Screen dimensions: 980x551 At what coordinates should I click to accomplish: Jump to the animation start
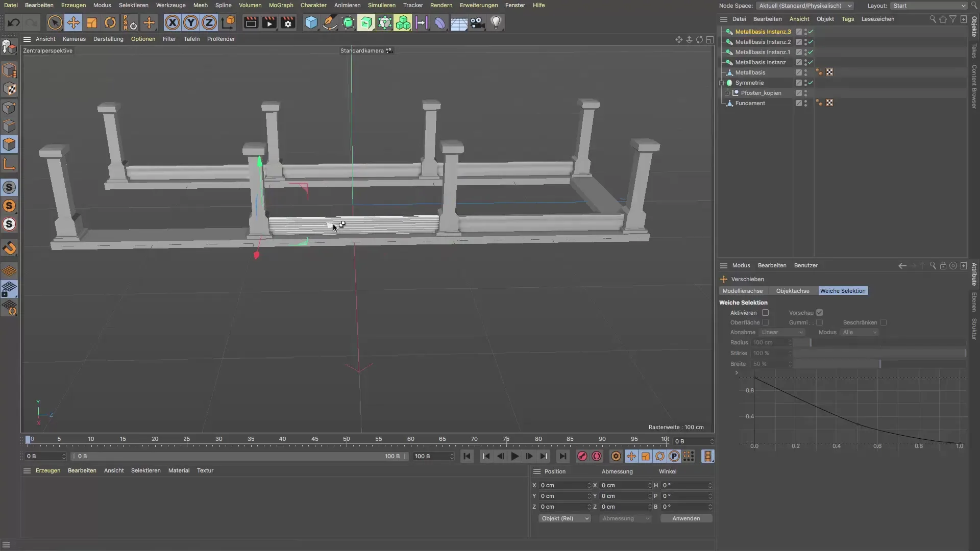467,457
